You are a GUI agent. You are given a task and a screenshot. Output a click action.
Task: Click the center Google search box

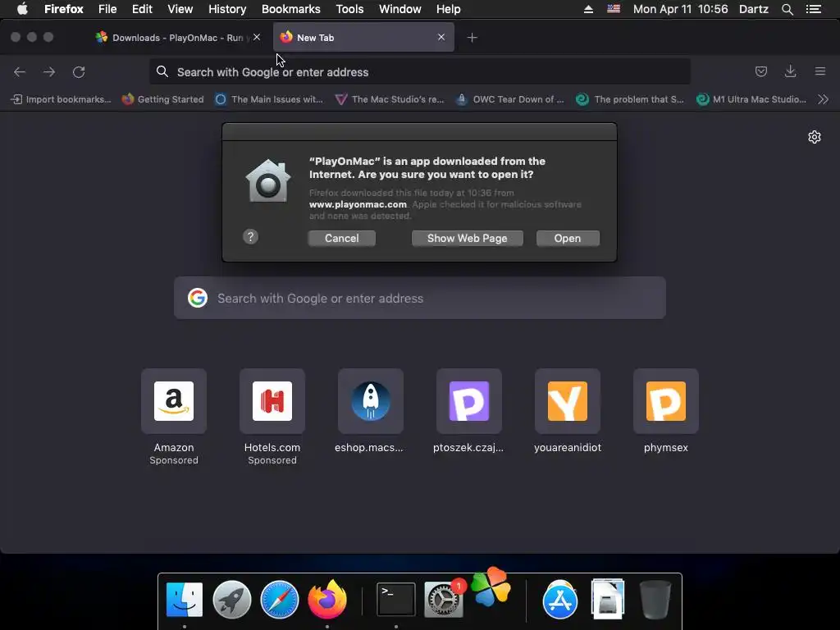pos(419,299)
